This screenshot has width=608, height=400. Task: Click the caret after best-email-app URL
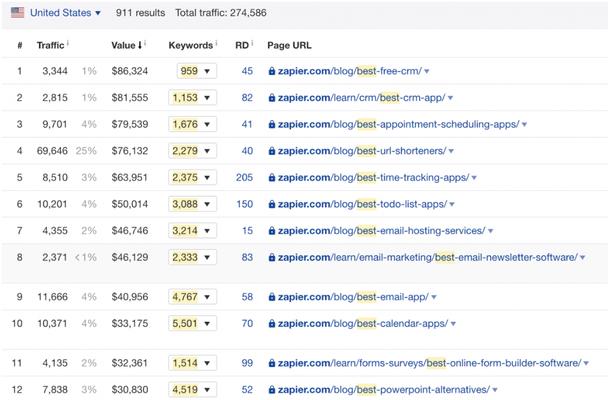[434, 297]
